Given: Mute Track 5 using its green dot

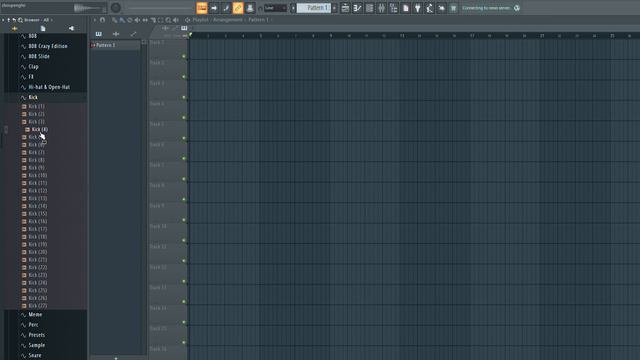Looking at the screenshot, I should [x=184, y=138].
